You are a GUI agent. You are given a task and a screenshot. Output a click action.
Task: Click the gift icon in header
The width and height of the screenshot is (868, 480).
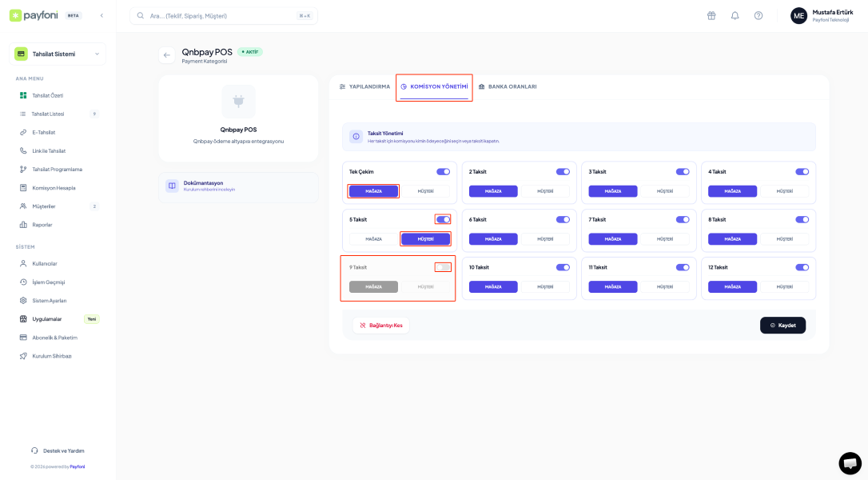711,16
